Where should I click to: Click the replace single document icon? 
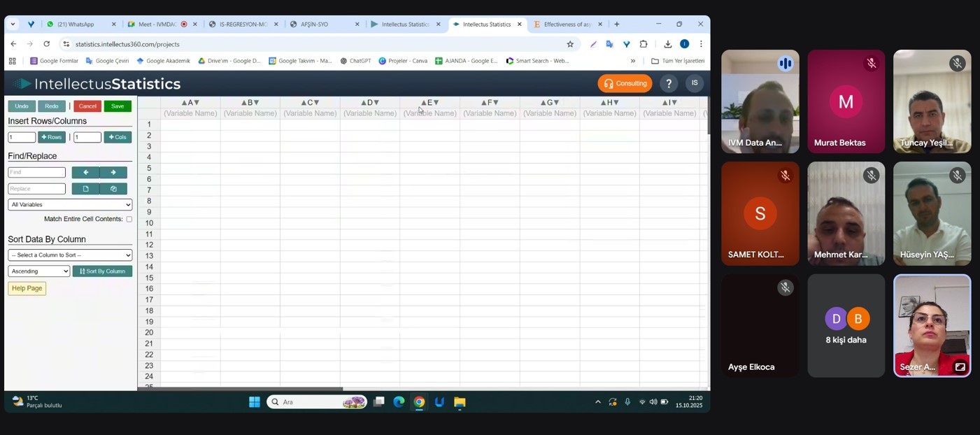coord(85,189)
